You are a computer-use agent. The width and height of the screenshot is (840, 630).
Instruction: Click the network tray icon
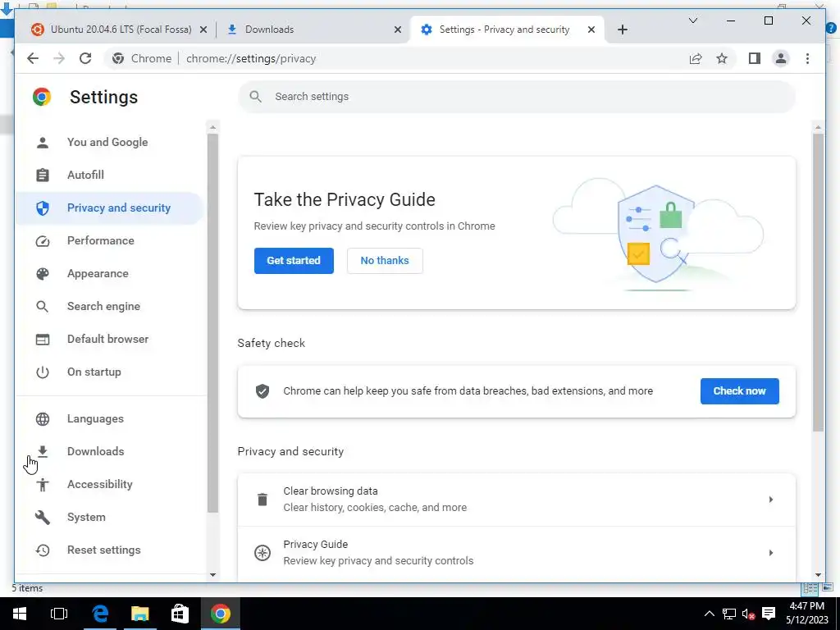click(x=728, y=614)
